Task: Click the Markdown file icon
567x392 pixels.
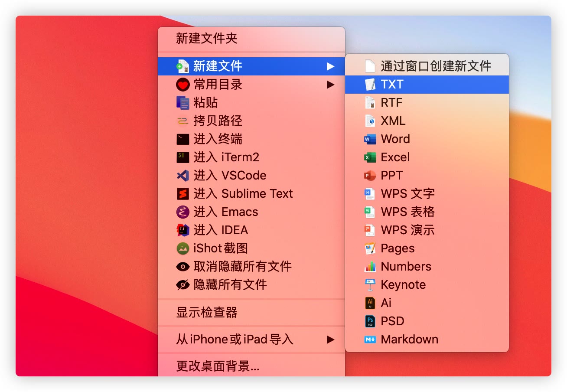Action: tap(370, 340)
